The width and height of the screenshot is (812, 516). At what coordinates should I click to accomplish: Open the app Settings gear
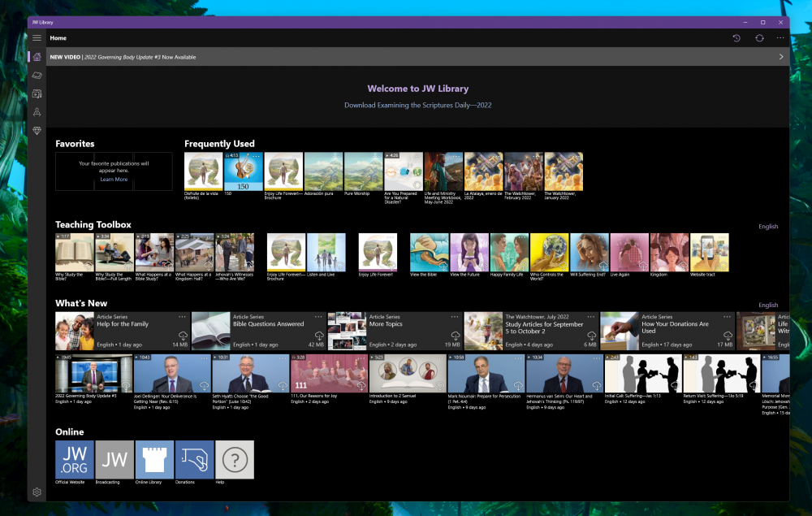tap(37, 492)
